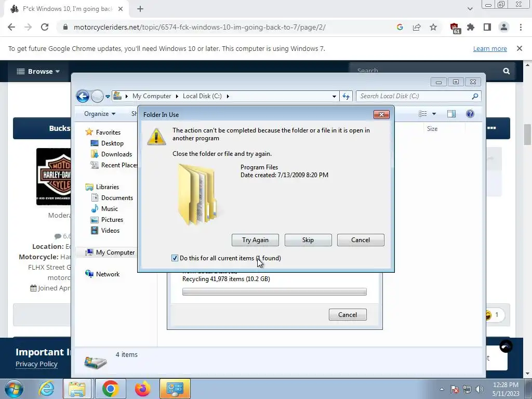Click Learn more link in update banner
The height and width of the screenshot is (399, 532).
click(490, 48)
